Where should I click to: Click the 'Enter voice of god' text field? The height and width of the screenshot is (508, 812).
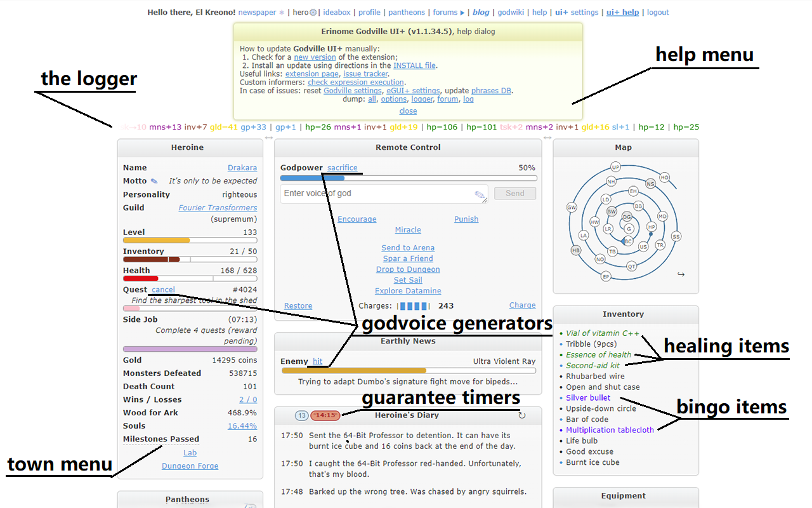tap(377, 194)
